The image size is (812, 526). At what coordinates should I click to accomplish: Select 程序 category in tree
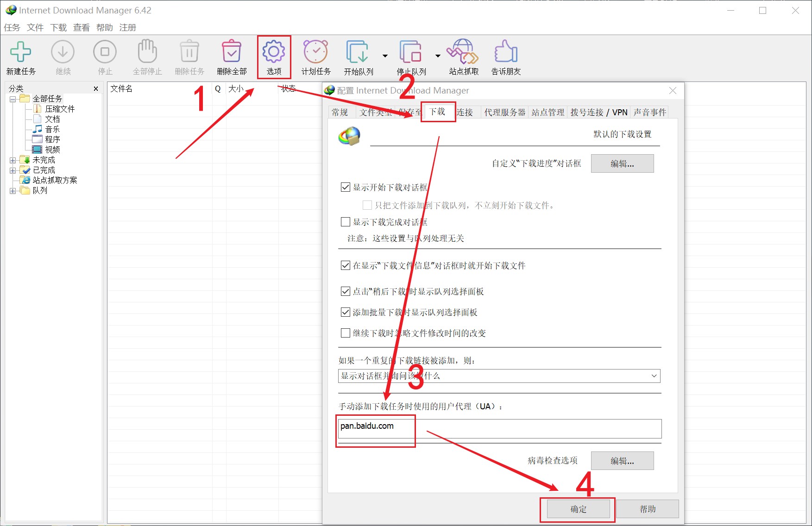[x=52, y=139]
